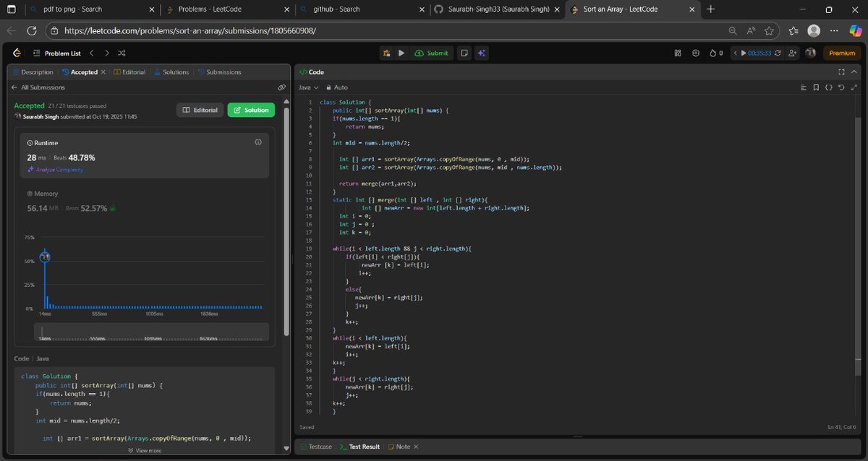Click 'Ln 41, Col 6' status text
868x461 pixels.
[842, 427]
